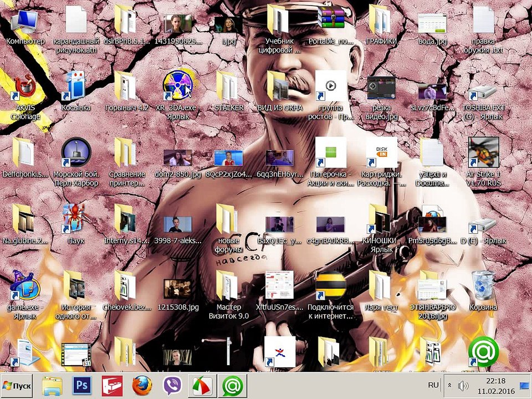The image size is (532, 399).
Task: Open the volume speaker tray icon
Action: click(463, 386)
